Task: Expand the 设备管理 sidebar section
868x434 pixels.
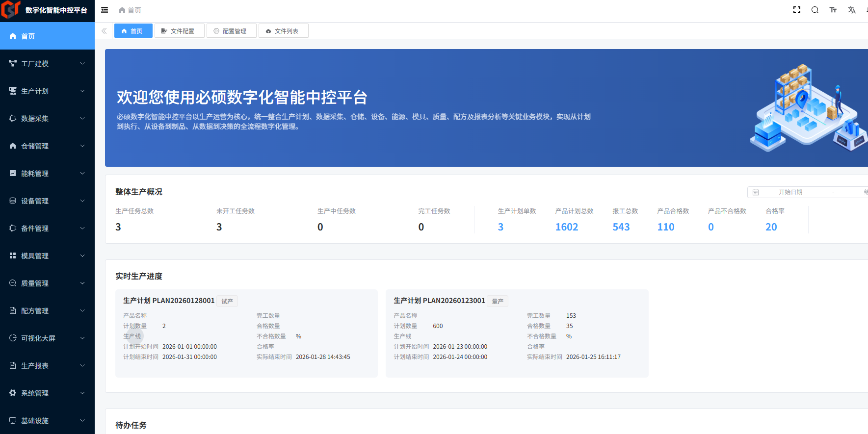Action: point(47,201)
